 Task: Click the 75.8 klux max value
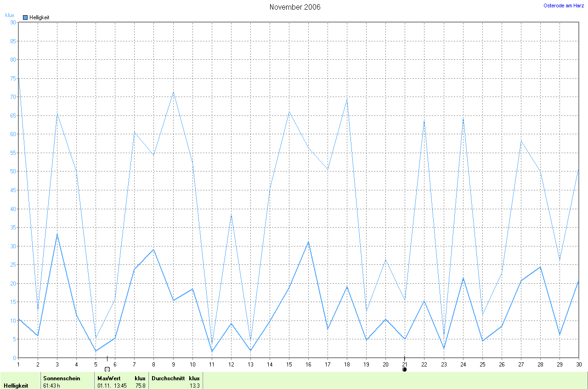[140, 386]
